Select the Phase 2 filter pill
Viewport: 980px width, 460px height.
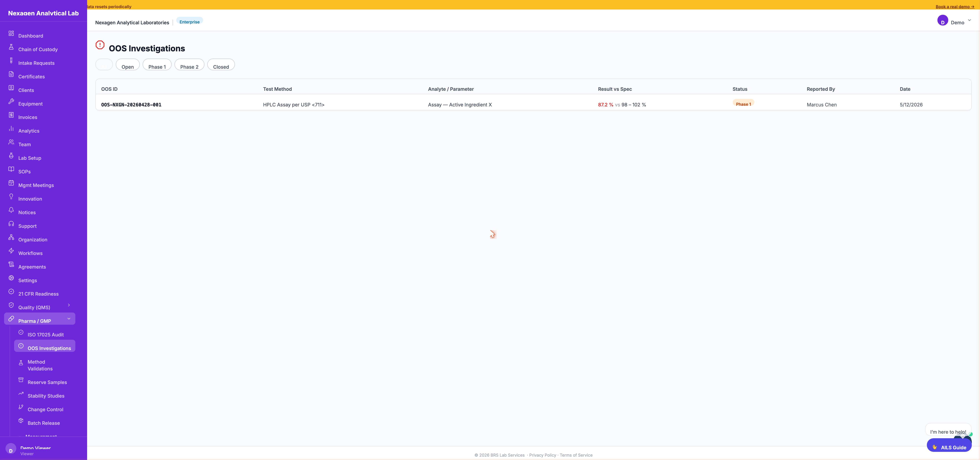tap(190, 65)
